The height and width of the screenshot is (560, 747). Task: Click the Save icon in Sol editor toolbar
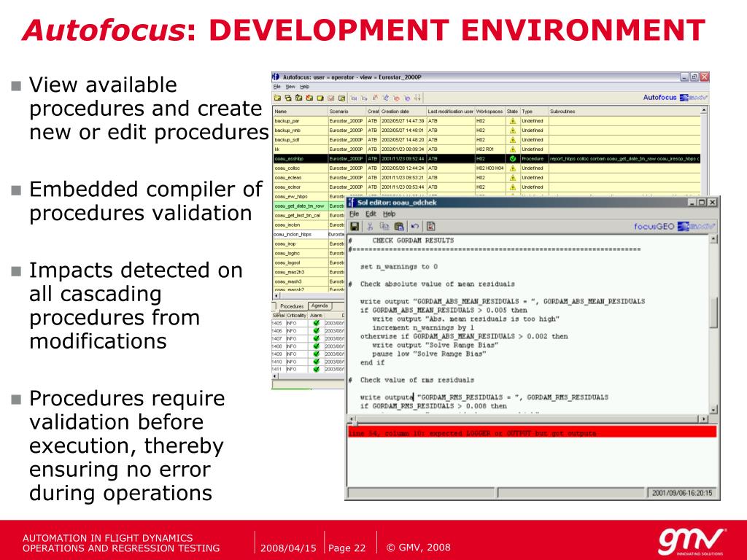[355, 226]
